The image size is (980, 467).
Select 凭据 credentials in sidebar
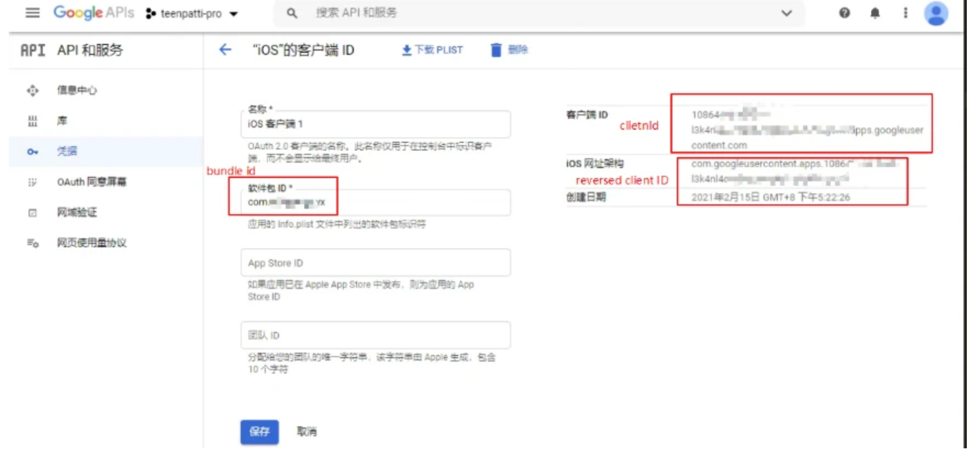(x=67, y=151)
